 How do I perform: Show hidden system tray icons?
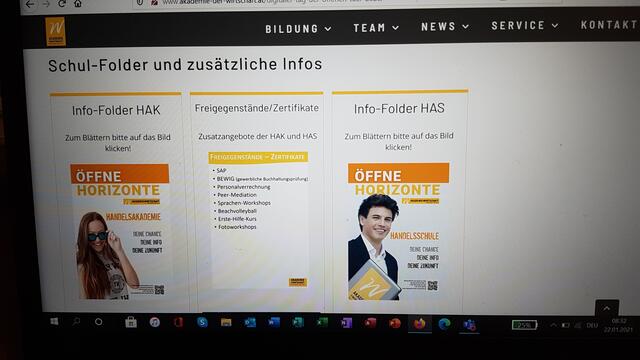click(x=553, y=325)
